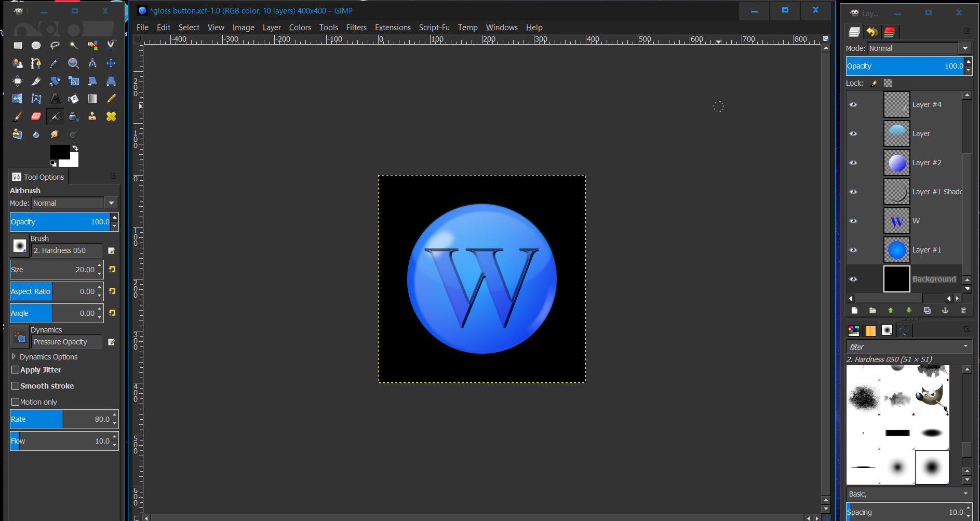Select the Clone stamp tool
The image size is (980, 521).
(92, 116)
